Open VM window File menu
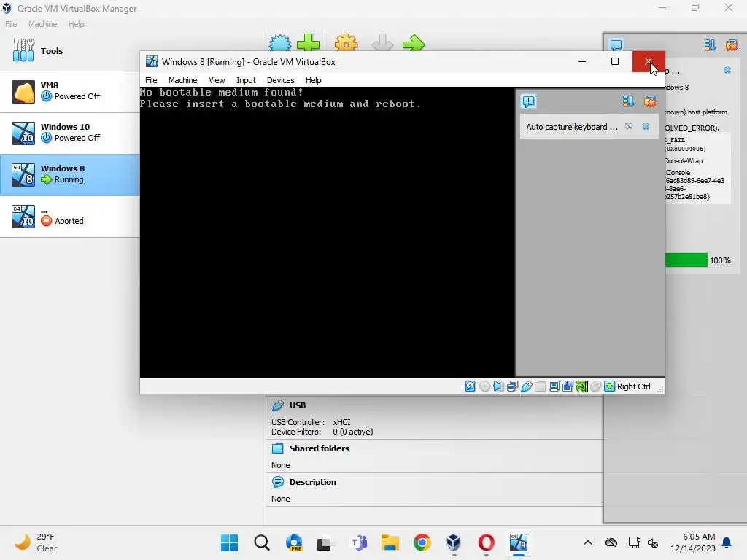This screenshot has width=747, height=560. 151,80
